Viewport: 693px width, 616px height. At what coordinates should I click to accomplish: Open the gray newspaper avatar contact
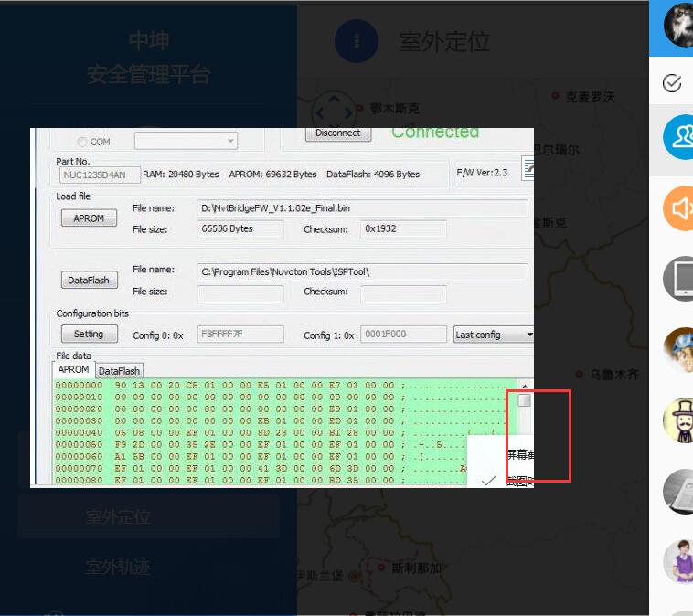[x=679, y=492]
